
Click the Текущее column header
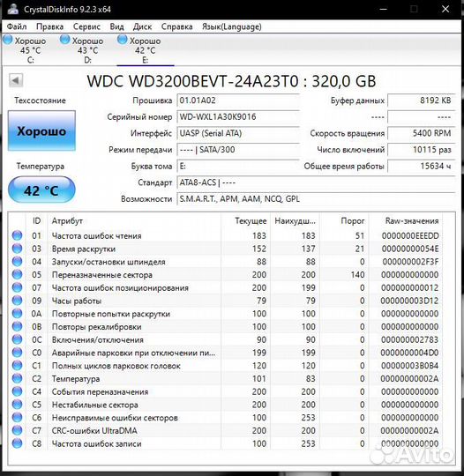tap(246, 220)
